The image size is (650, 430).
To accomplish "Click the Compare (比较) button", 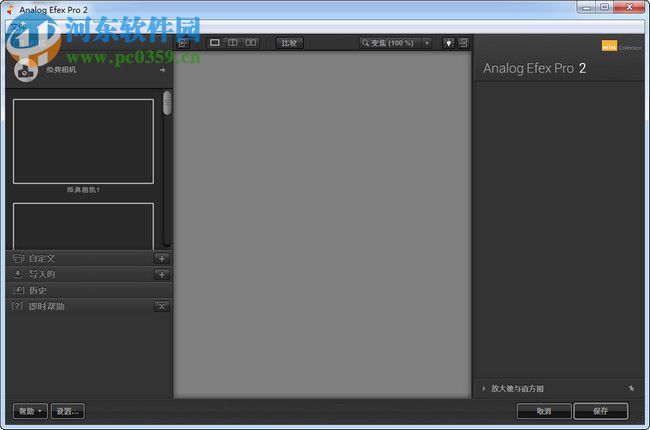I will 289,43.
